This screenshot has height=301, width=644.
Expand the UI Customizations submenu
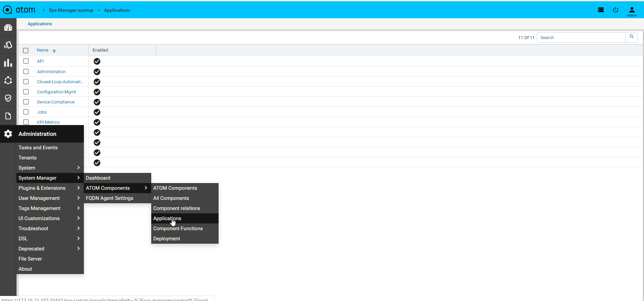click(50, 218)
